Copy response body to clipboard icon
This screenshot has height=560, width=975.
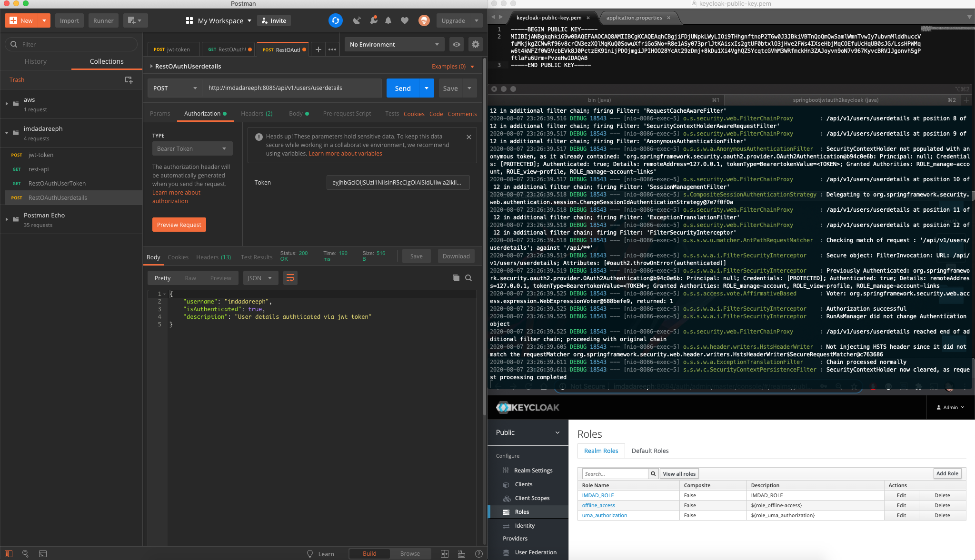456,278
